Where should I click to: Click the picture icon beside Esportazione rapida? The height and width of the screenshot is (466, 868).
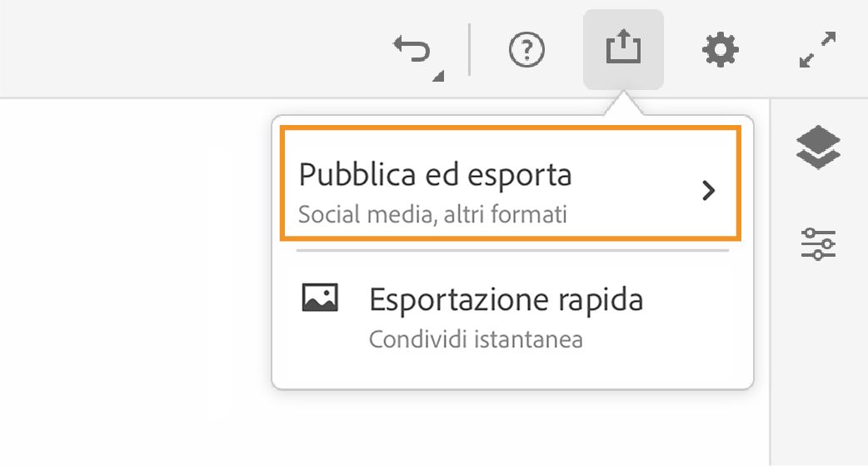(320, 298)
